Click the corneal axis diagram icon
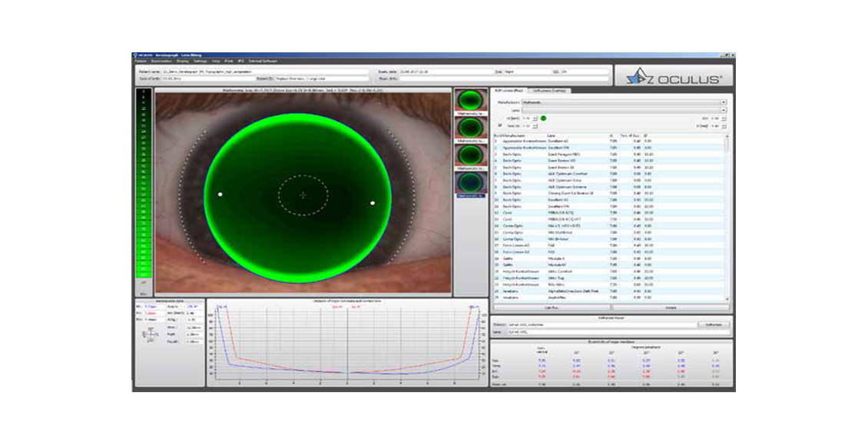This screenshot has width=868, height=446. 150,334
